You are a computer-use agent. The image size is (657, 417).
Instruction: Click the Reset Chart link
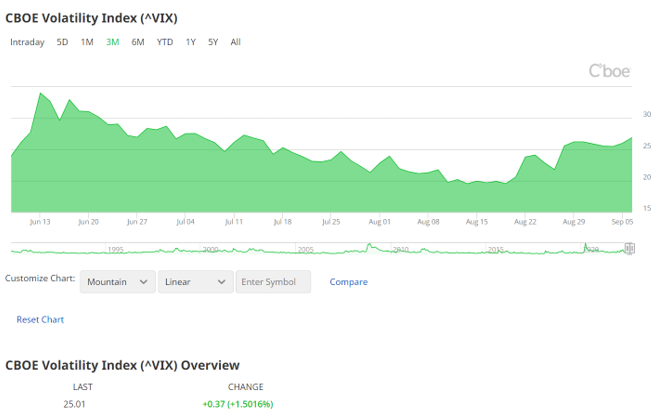[x=40, y=319]
